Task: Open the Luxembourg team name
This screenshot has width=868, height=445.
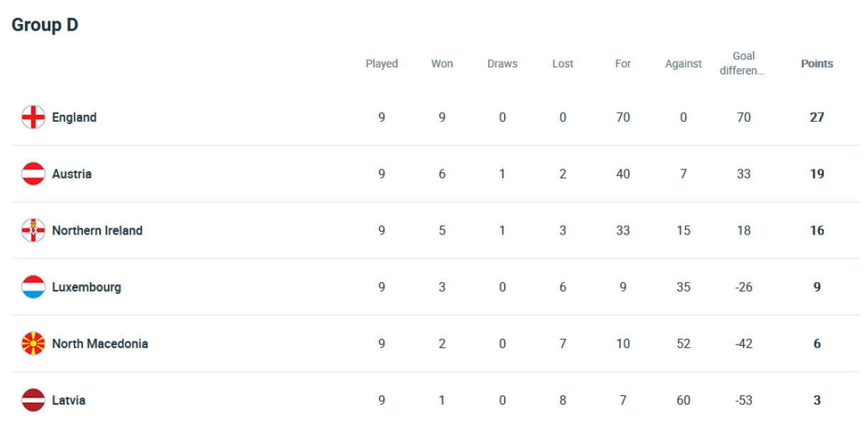Action: (x=87, y=287)
